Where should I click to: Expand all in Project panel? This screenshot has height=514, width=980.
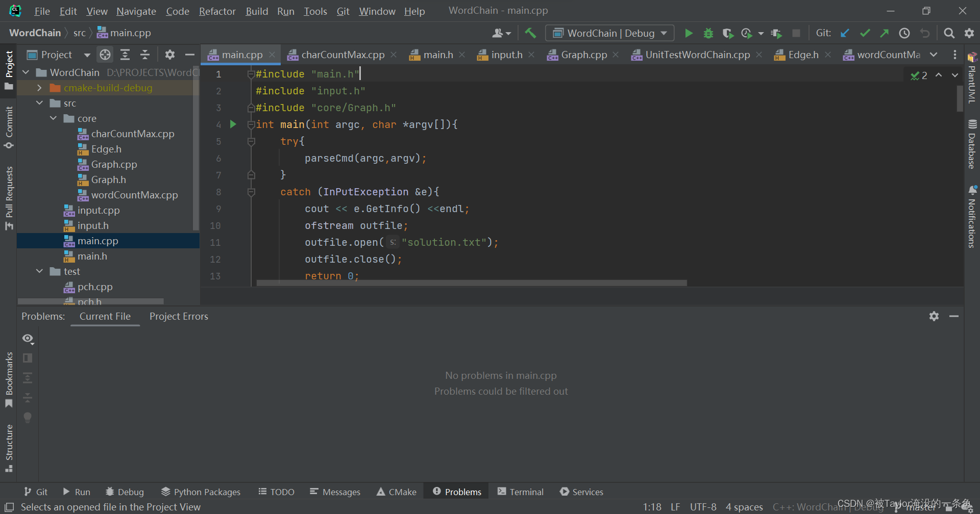[x=125, y=55]
